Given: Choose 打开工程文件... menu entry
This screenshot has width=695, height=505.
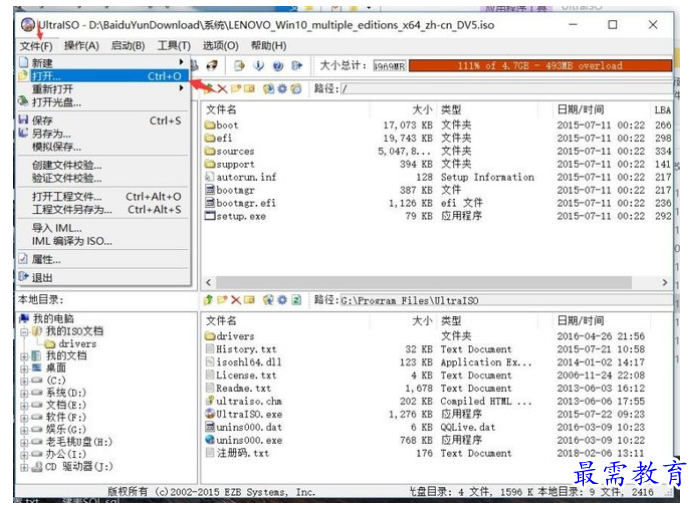Looking at the screenshot, I should click(x=104, y=196).
